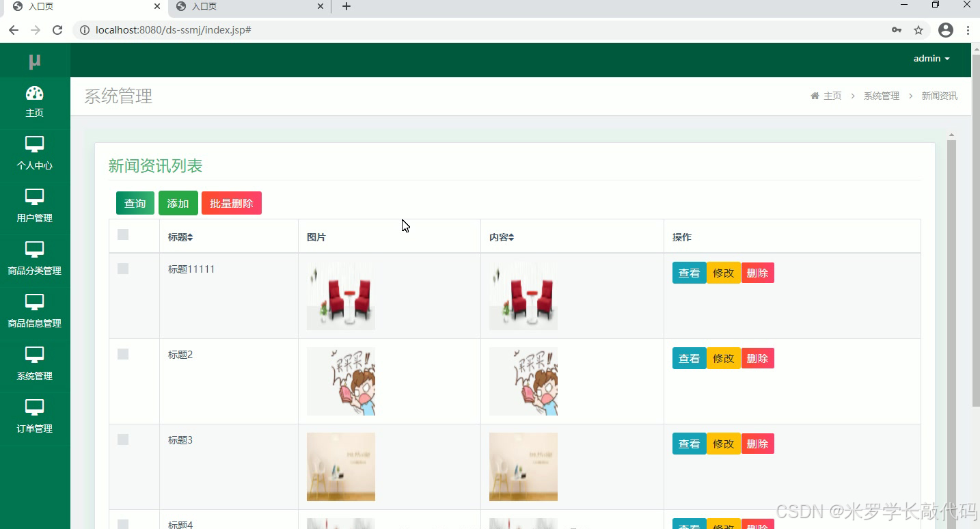This screenshot has width=980, height=529.
Task: Reload the page
Action: [57, 30]
